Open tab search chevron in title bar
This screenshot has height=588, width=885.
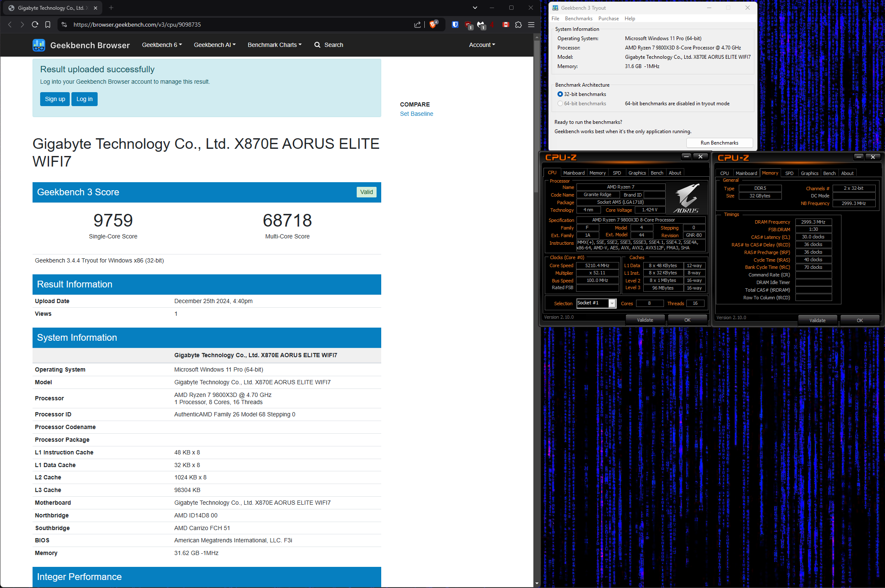click(x=475, y=8)
